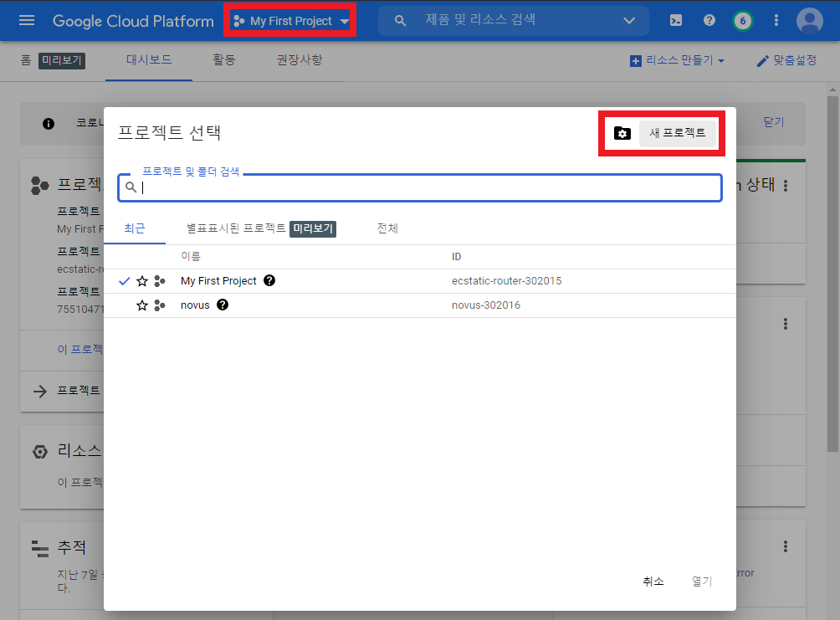This screenshot has width=840, height=620.
Task: Open the 리소스 만들기 dropdown
Action: (678, 60)
